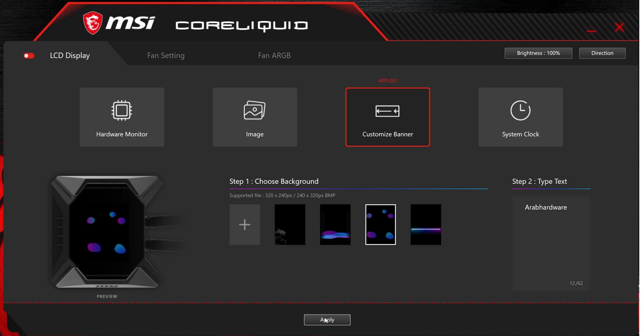The image size is (644, 336).
Task: Select the floating blobs background thumbnail
Action: click(x=380, y=224)
